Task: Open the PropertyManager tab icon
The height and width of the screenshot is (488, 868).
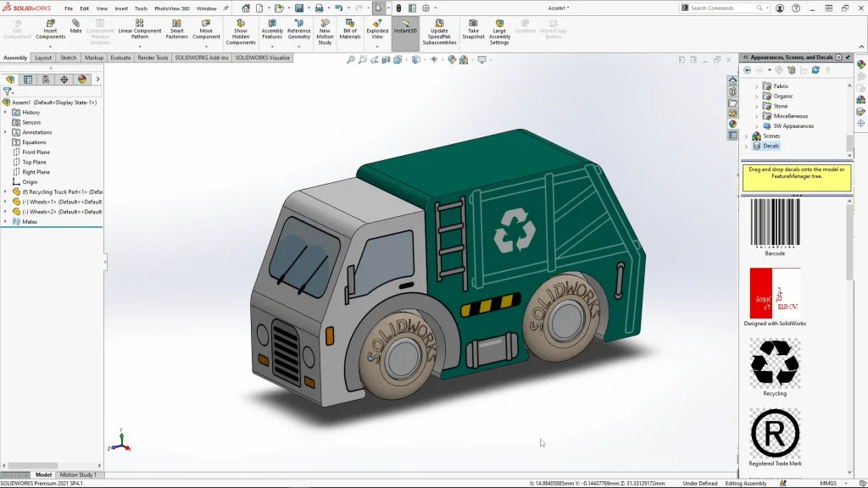Action: click(28, 80)
